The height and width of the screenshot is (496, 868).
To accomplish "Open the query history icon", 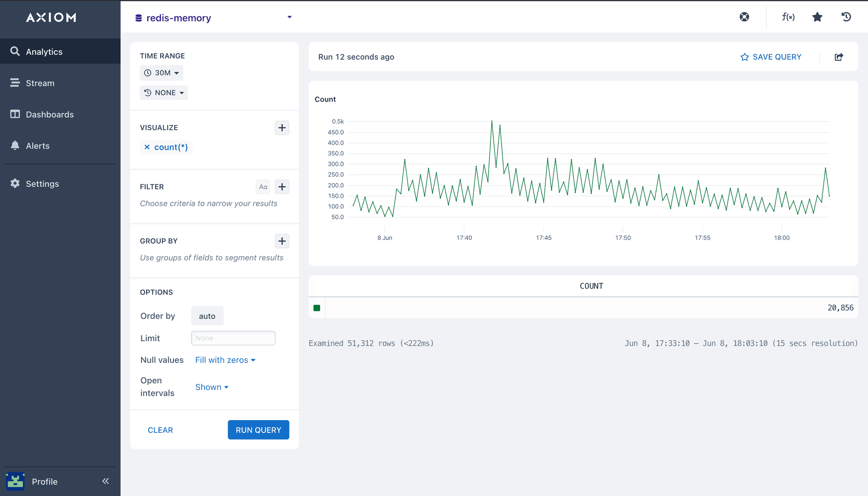I will click(x=846, y=17).
